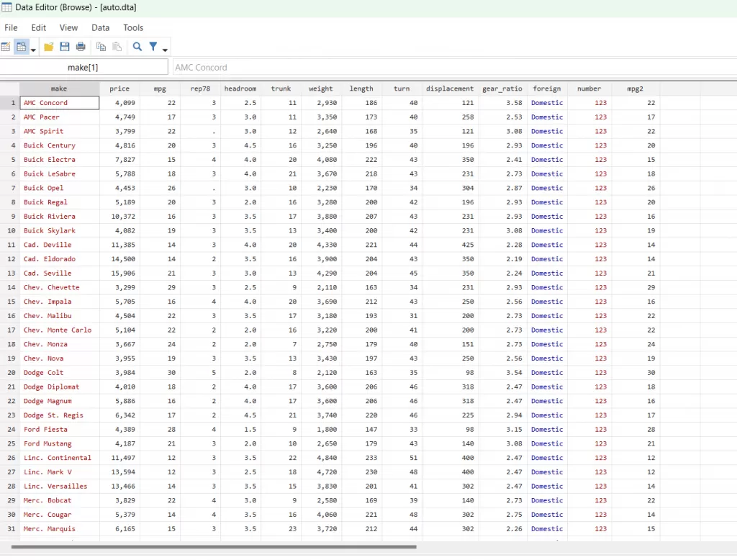Select row number 15 header
Viewport: 737px width, 560px height.
pos(11,302)
